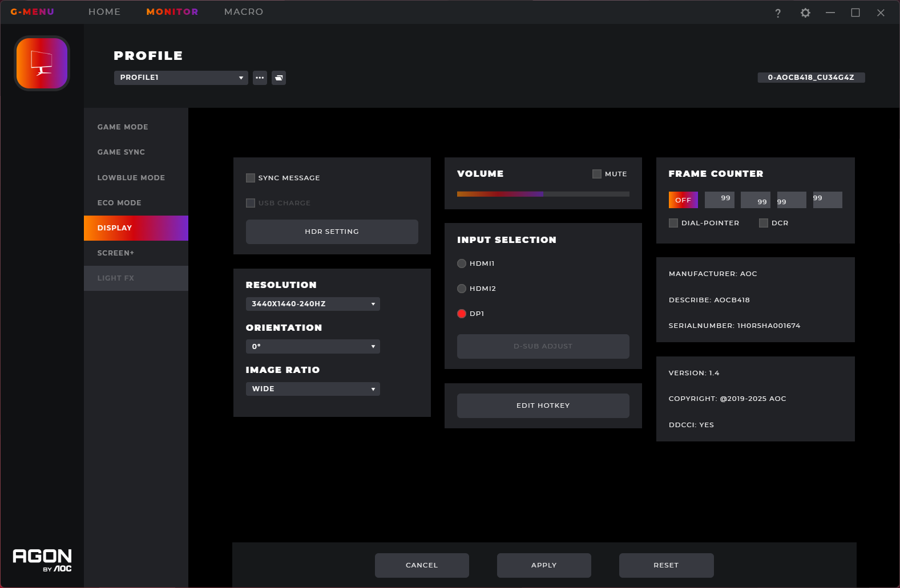Image resolution: width=900 pixels, height=588 pixels.
Task: Open HDR Setting
Action: [332, 232]
